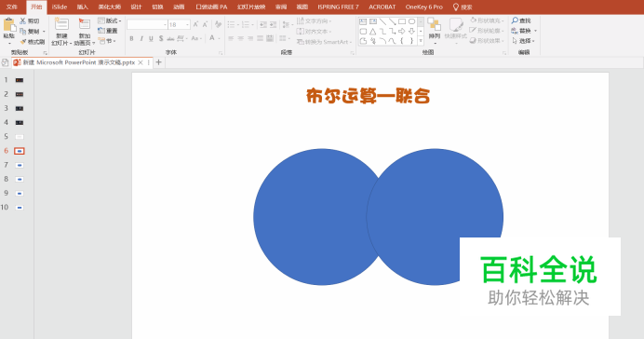
Task: Decrease font size with smaller A icon
Action: coord(205,24)
